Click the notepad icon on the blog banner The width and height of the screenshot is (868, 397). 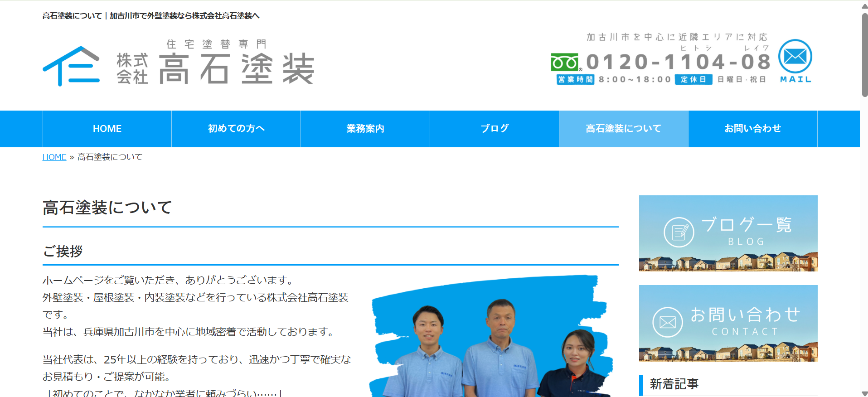679,232
